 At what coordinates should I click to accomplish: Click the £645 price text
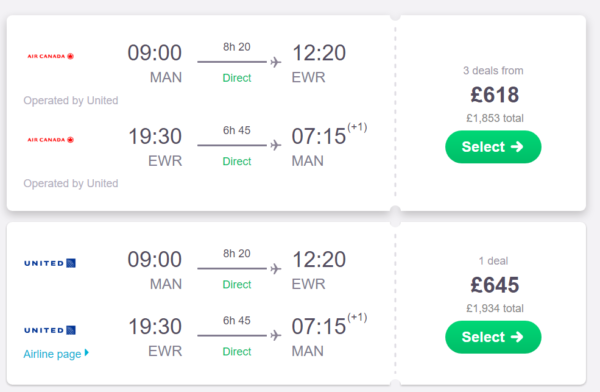tap(494, 285)
